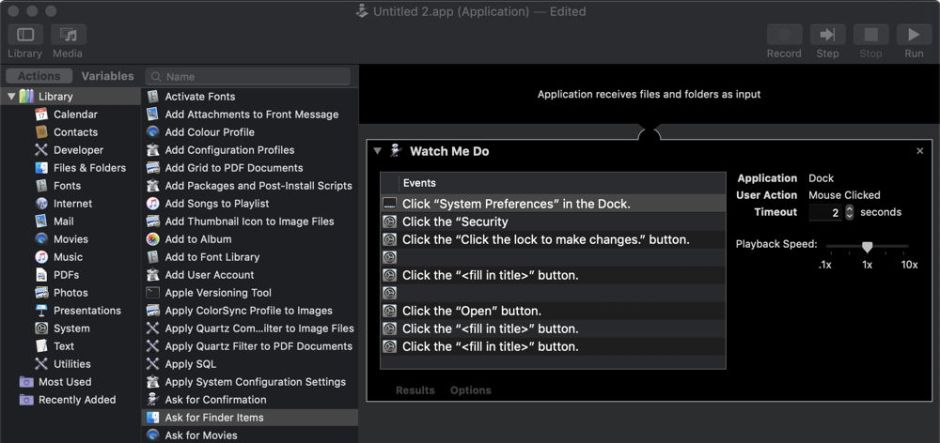Screen dimensions: 940x443
Task: Select the Files & Folders category
Action: pyautogui.click(x=89, y=168)
